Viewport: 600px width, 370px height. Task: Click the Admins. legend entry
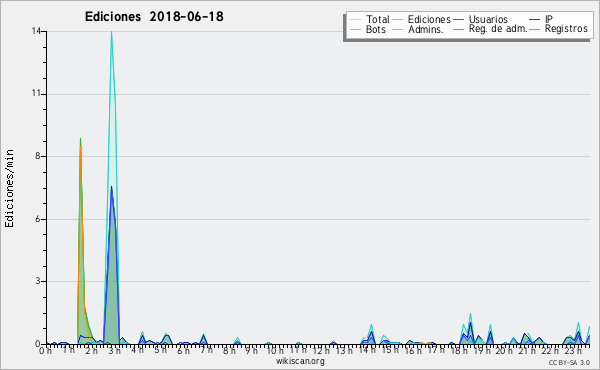[x=426, y=29]
